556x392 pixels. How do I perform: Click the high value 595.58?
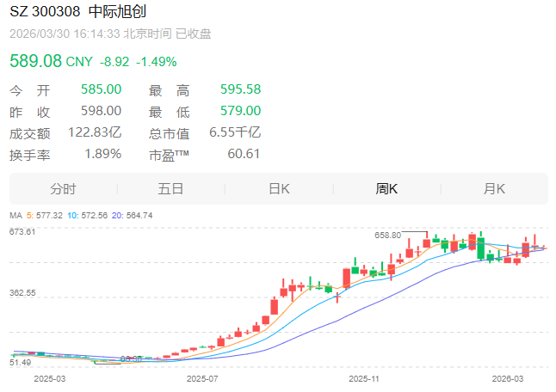pyautogui.click(x=240, y=89)
